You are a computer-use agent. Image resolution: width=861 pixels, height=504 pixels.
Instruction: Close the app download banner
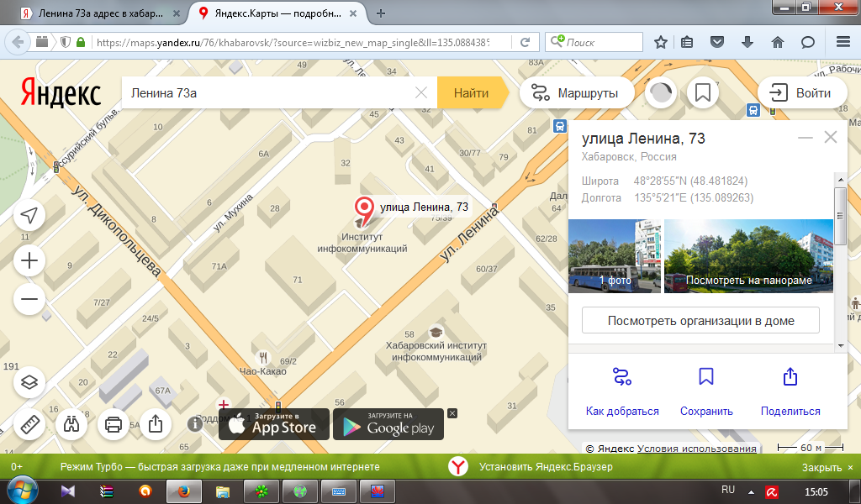(452, 413)
